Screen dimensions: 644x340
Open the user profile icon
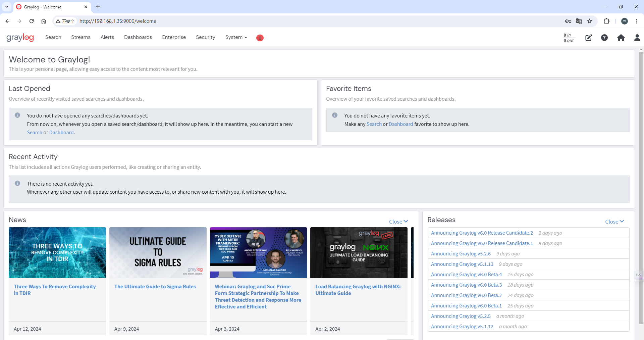637,38
